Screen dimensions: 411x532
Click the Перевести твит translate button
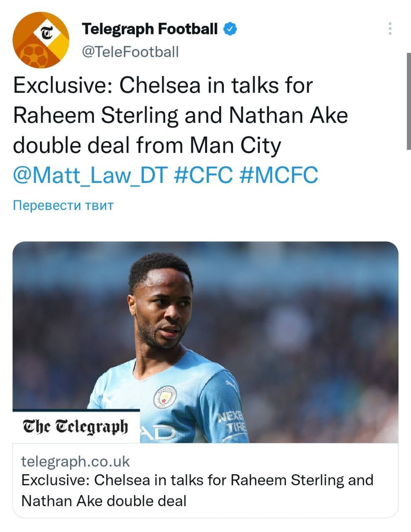tap(63, 205)
